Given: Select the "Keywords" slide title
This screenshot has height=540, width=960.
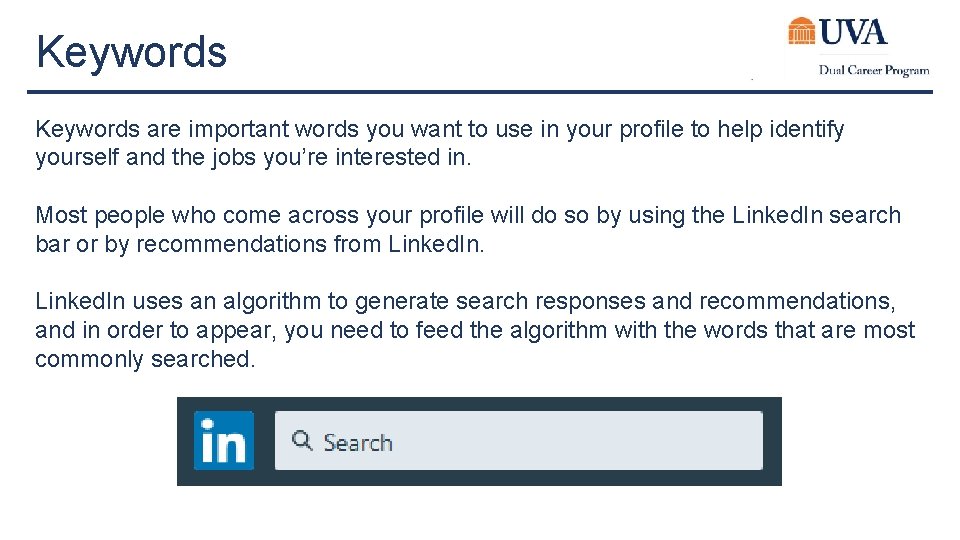Looking at the screenshot, I should point(131,52).
